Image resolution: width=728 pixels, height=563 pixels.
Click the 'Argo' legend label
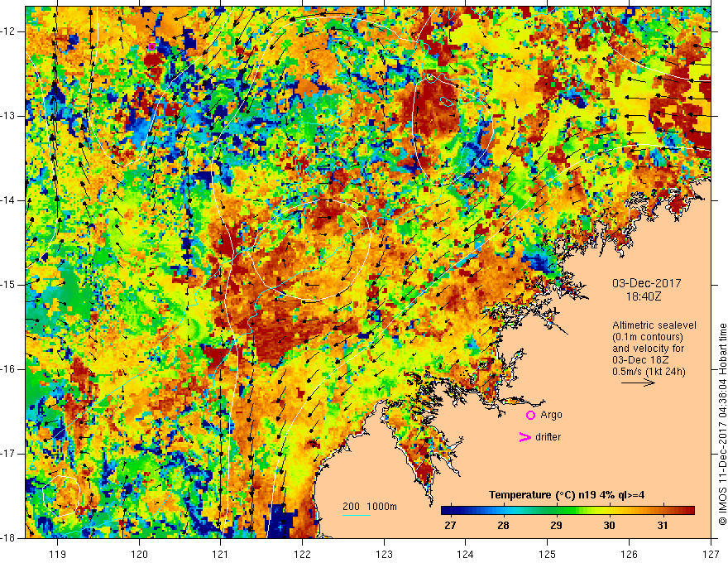point(551,415)
